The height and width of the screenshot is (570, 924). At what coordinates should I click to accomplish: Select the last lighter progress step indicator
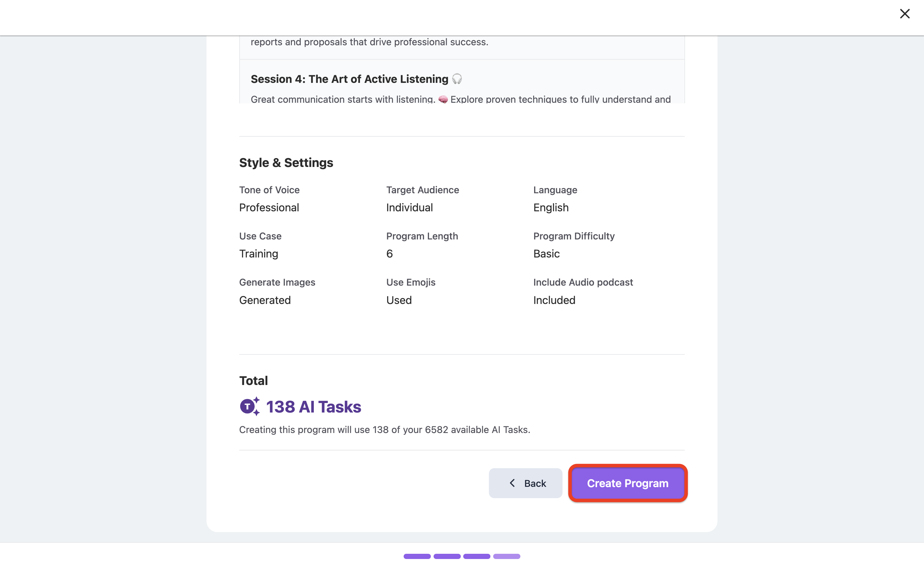(x=507, y=556)
